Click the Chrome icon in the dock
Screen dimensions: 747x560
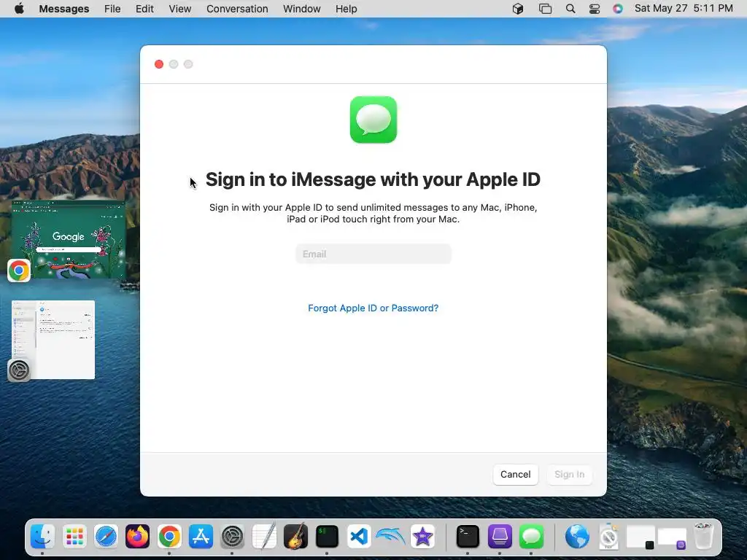point(169,537)
